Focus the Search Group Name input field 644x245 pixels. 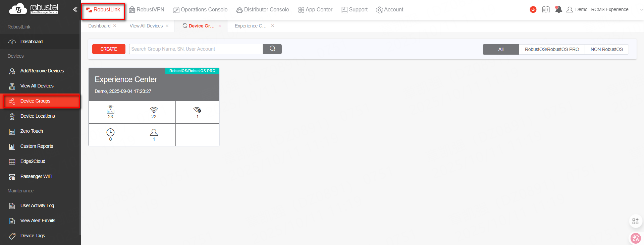196,49
